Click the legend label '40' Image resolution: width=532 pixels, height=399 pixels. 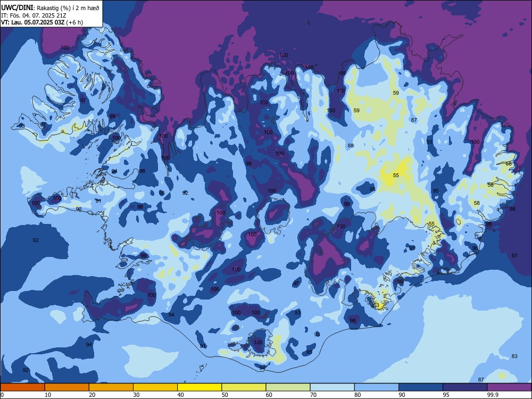click(x=180, y=395)
